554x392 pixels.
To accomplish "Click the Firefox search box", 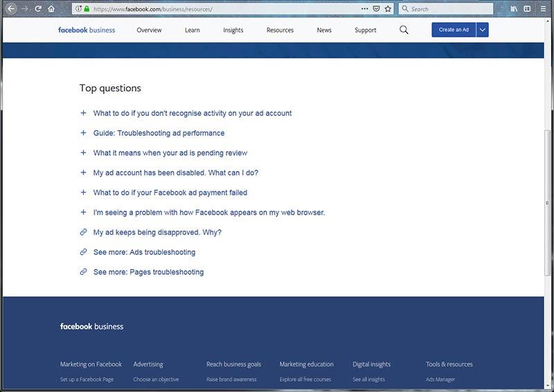I will [x=446, y=9].
